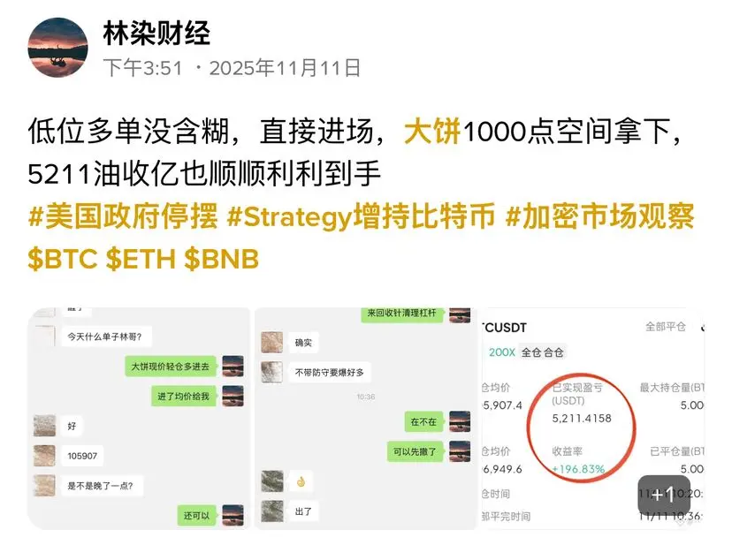
Task: View the first chat screenshot thumbnail
Action: 139,419
